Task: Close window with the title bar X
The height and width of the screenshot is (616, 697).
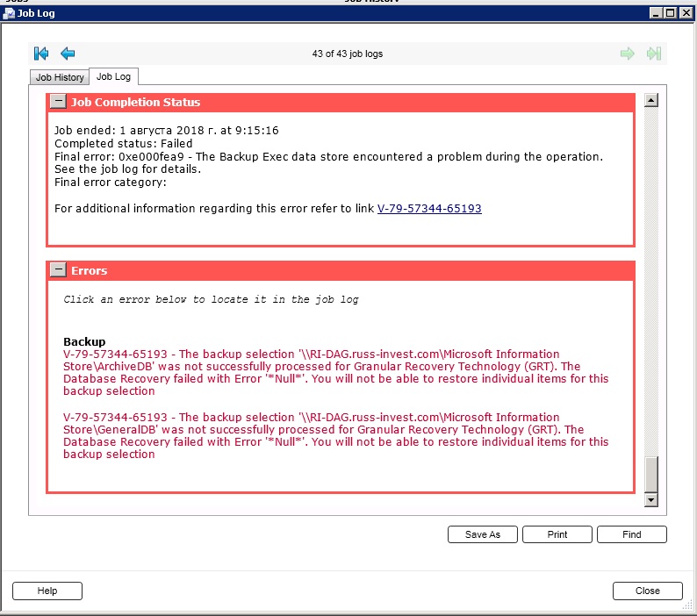Action: [686, 13]
